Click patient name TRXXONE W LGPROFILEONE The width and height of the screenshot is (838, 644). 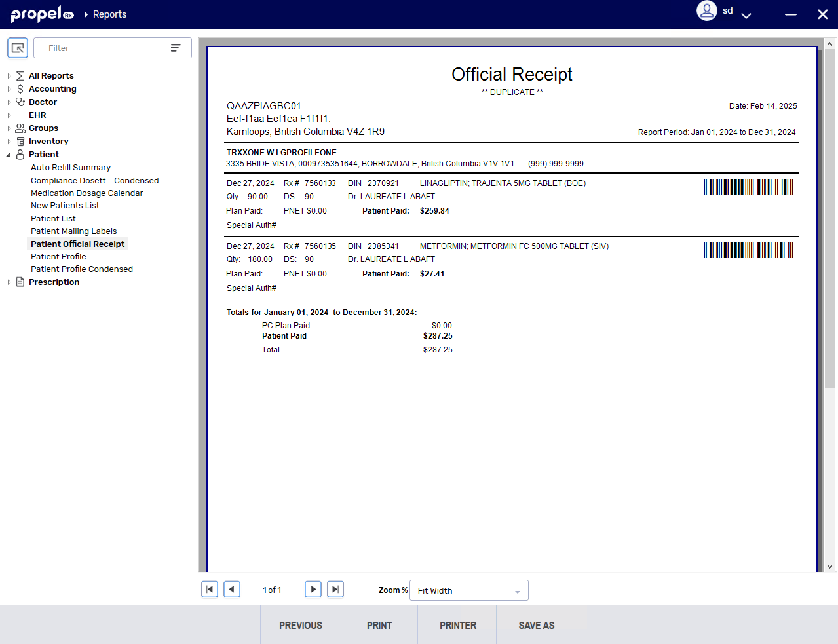(x=282, y=153)
